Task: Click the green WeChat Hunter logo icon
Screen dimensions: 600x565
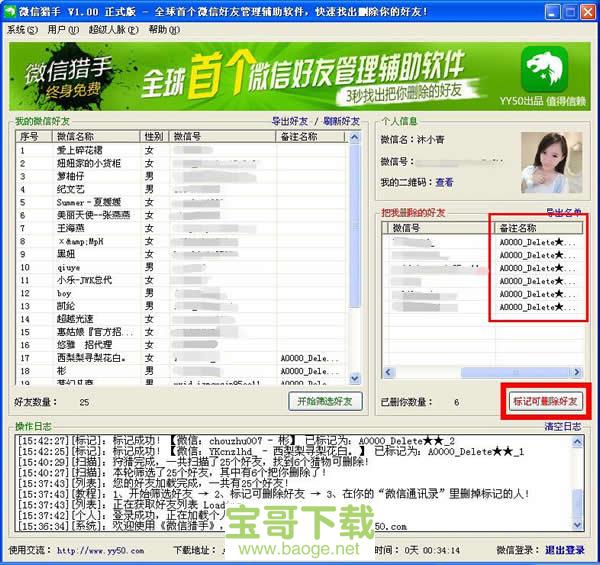Action: 545,69
